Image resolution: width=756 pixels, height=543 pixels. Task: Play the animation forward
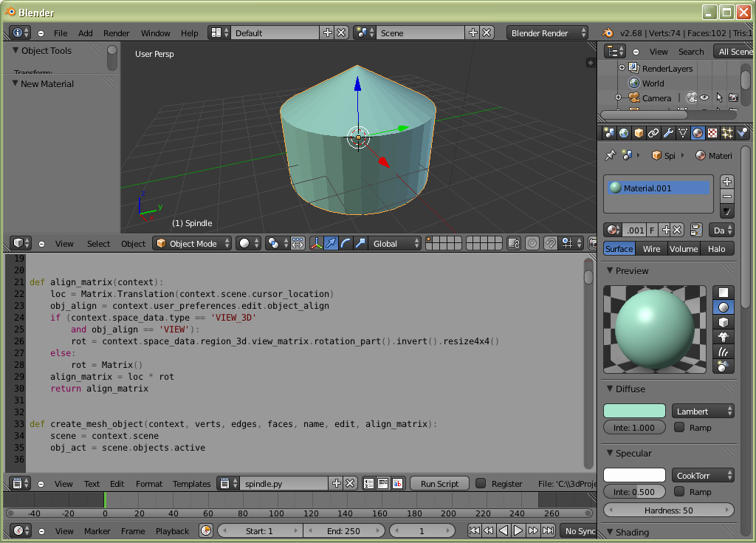coord(518,530)
